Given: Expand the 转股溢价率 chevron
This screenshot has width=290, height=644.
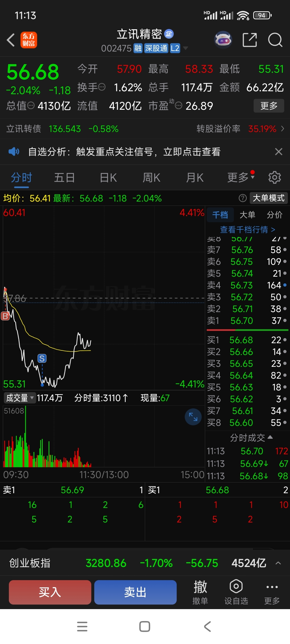Looking at the screenshot, I should click(282, 129).
